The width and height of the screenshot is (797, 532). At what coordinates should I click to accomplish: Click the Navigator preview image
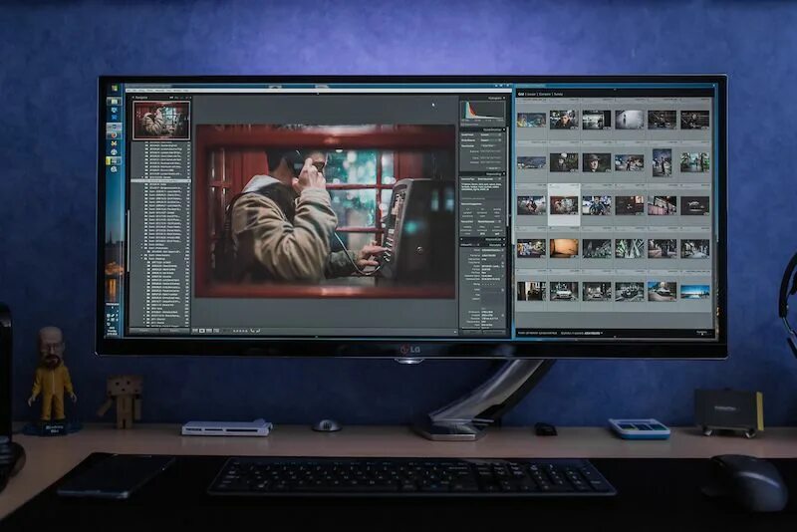[161, 120]
